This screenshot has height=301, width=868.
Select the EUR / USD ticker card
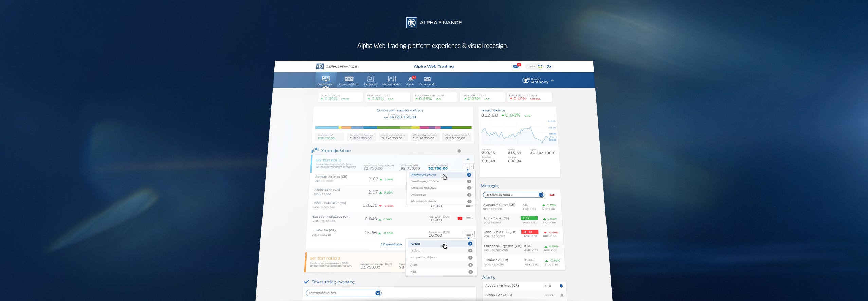(529, 97)
